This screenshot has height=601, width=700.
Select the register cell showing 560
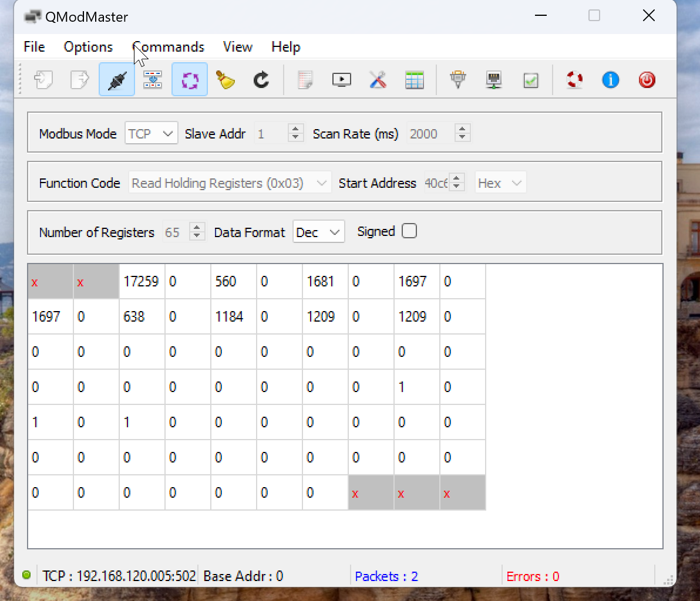click(234, 281)
